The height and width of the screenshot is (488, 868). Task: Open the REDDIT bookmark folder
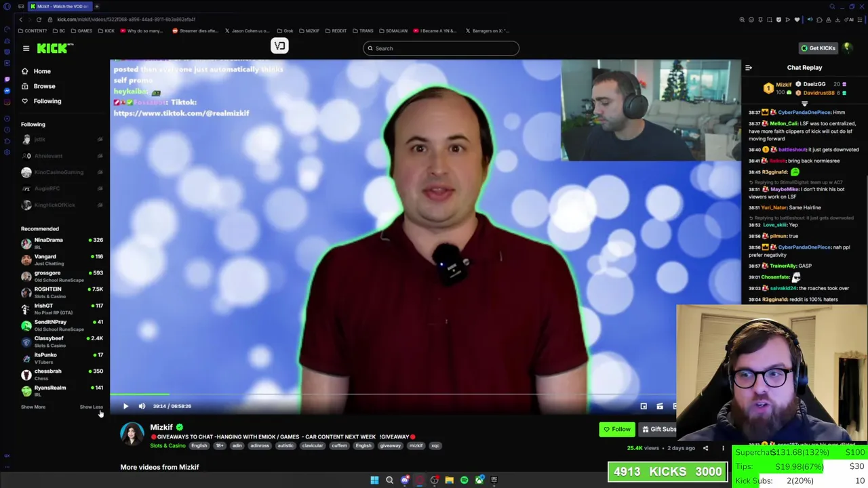point(336,30)
